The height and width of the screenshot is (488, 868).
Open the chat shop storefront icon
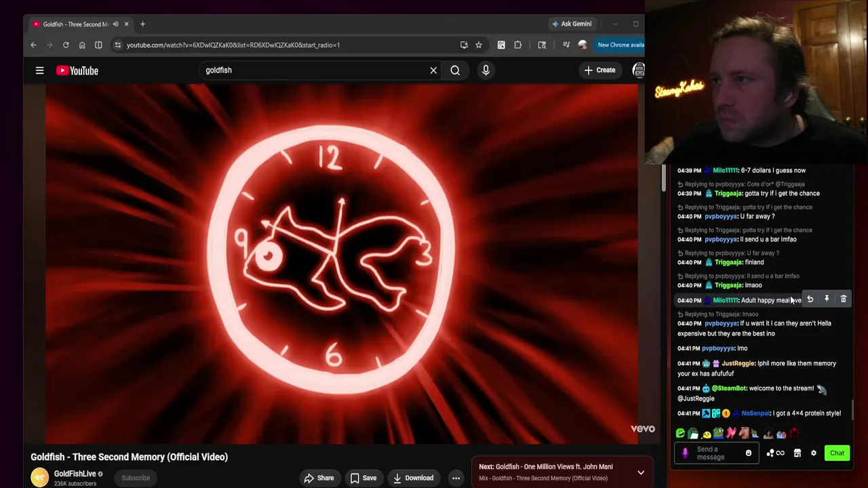[x=797, y=453]
